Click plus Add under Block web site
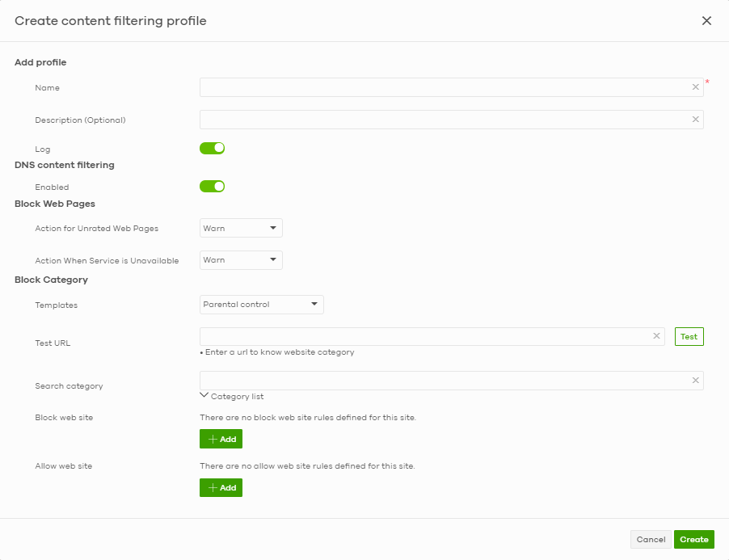 [x=221, y=439]
